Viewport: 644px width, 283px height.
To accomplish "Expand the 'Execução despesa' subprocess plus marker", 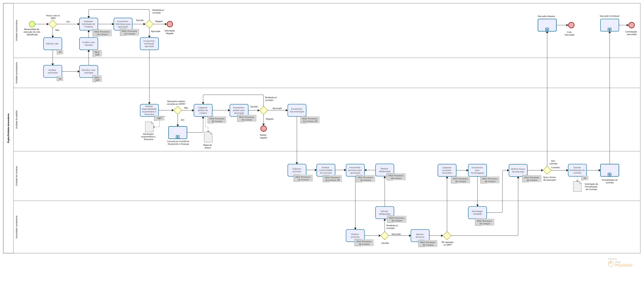I will pos(547,30).
